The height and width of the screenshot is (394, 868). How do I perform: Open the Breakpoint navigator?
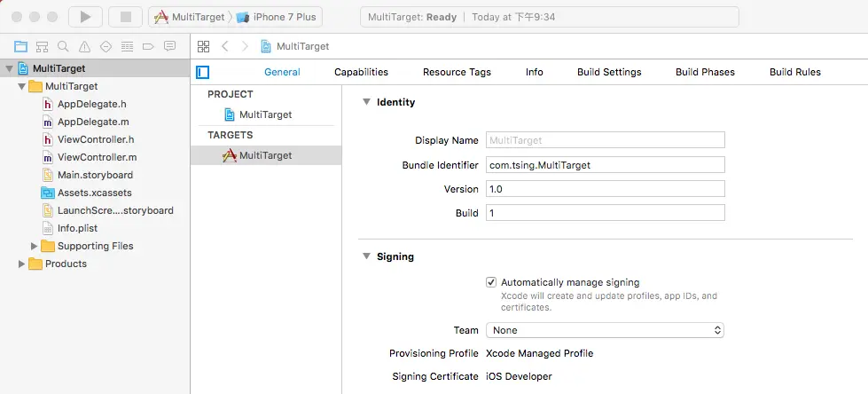pos(148,46)
